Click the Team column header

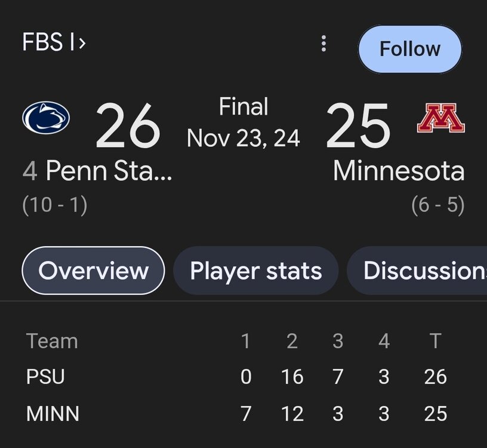pos(52,341)
